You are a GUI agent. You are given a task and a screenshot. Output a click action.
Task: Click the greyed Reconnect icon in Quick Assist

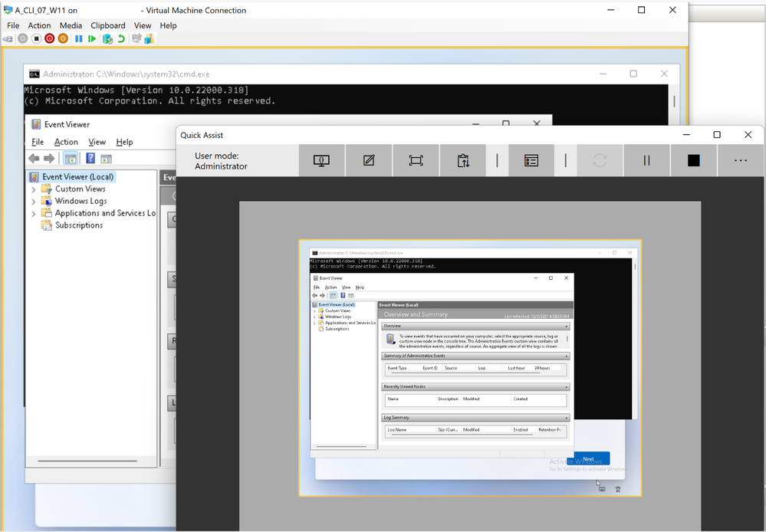tap(600, 160)
